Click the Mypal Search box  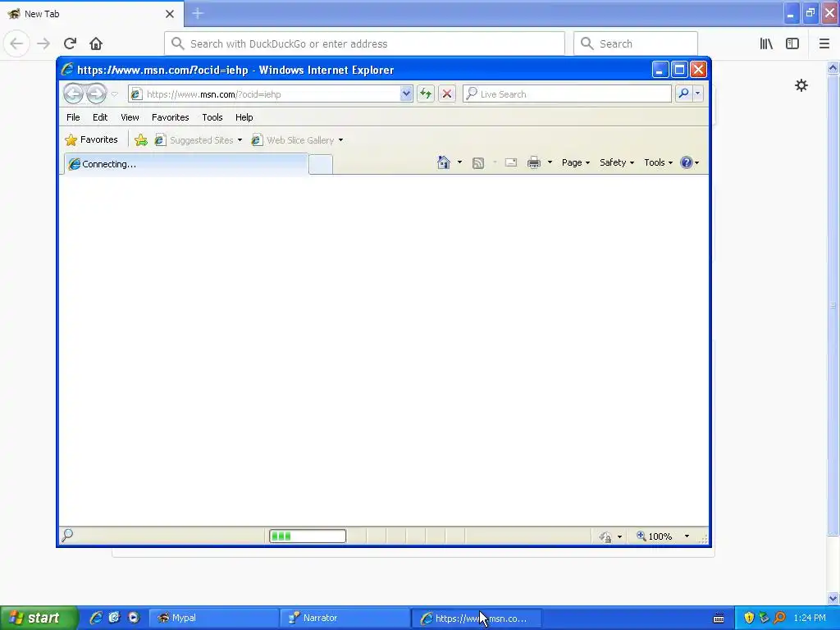(x=636, y=43)
